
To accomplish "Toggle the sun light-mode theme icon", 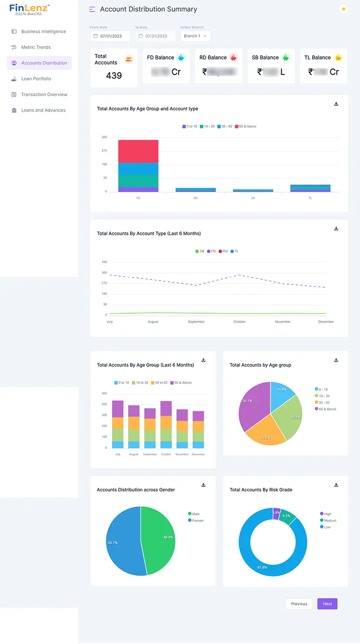I will pyautogui.click(x=343, y=9).
